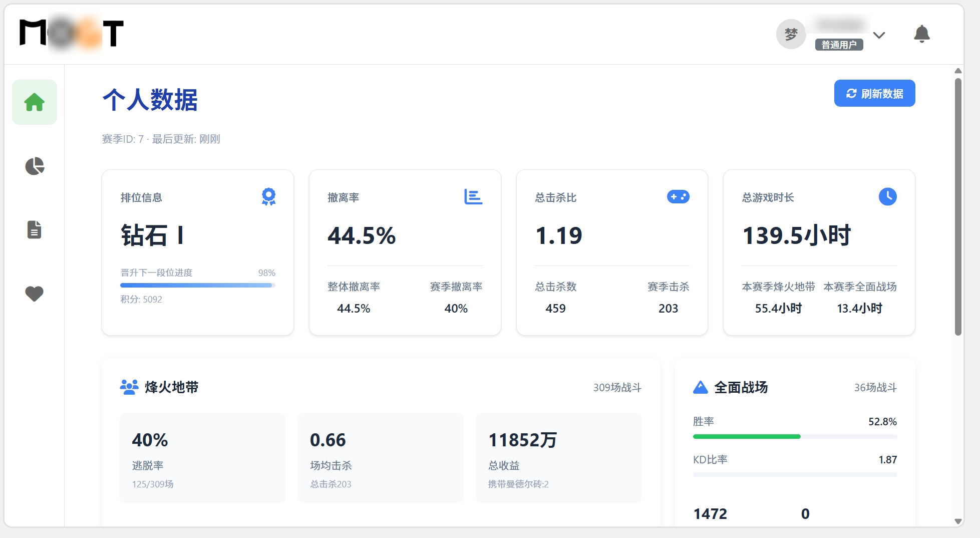Click the notification bell icon
The width and height of the screenshot is (980, 538).
921,34
